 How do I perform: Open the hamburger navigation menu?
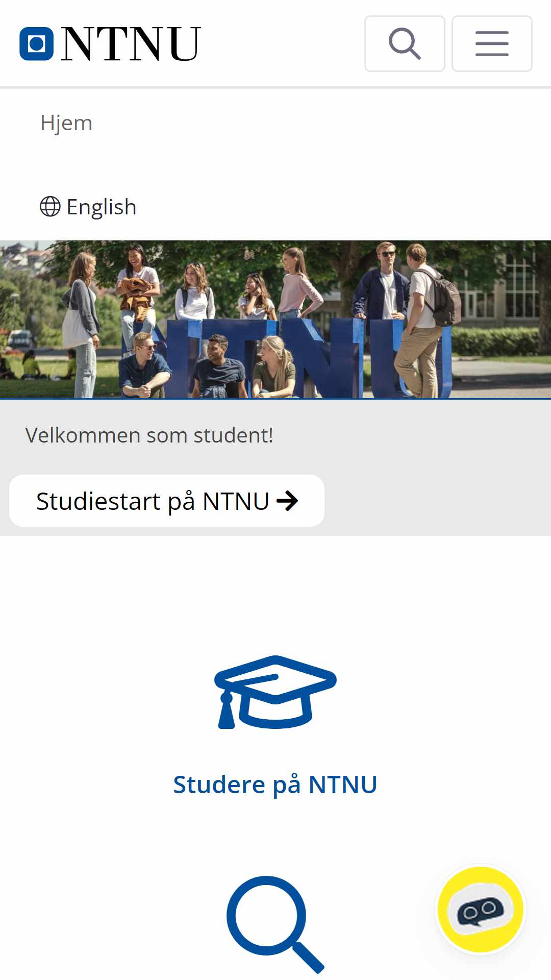point(492,43)
